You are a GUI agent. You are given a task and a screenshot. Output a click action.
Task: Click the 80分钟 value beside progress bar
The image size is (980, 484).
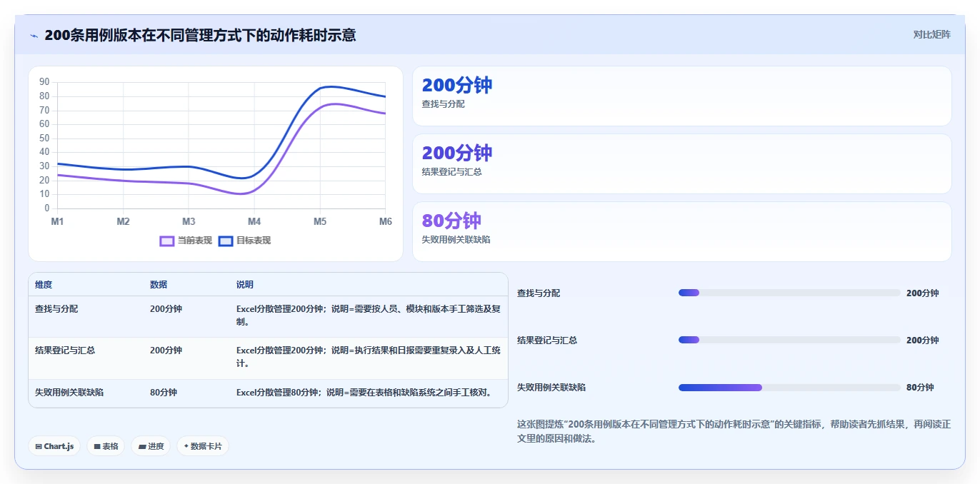[x=920, y=388]
